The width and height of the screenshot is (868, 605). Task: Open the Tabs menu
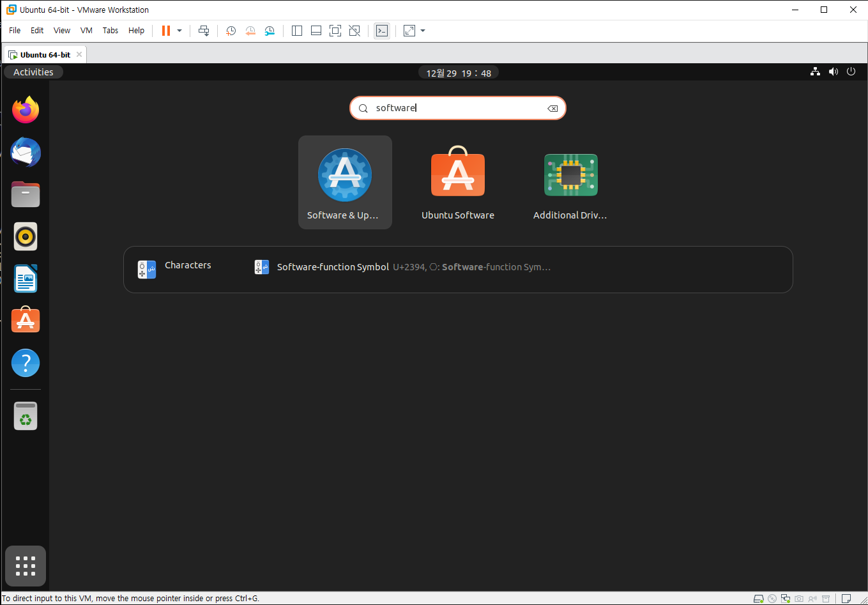110,31
